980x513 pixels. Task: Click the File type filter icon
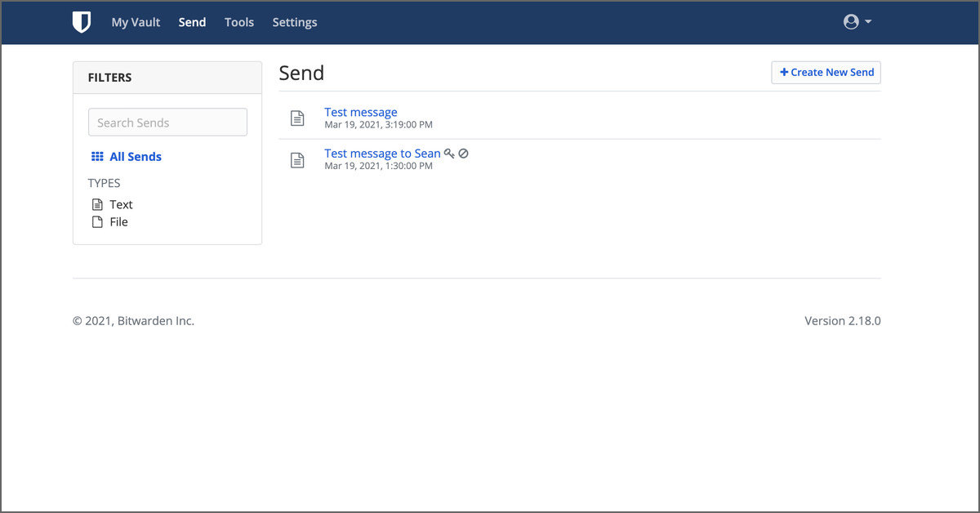97,221
